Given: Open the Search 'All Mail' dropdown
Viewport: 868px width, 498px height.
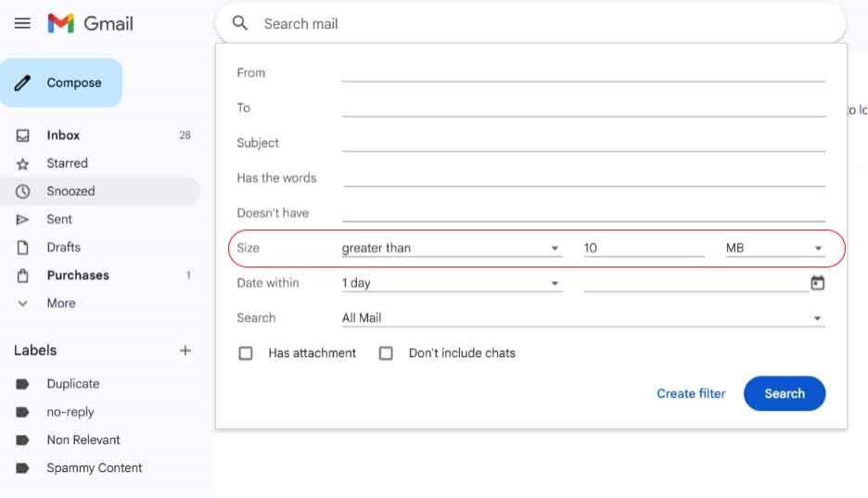Looking at the screenshot, I should [x=582, y=318].
